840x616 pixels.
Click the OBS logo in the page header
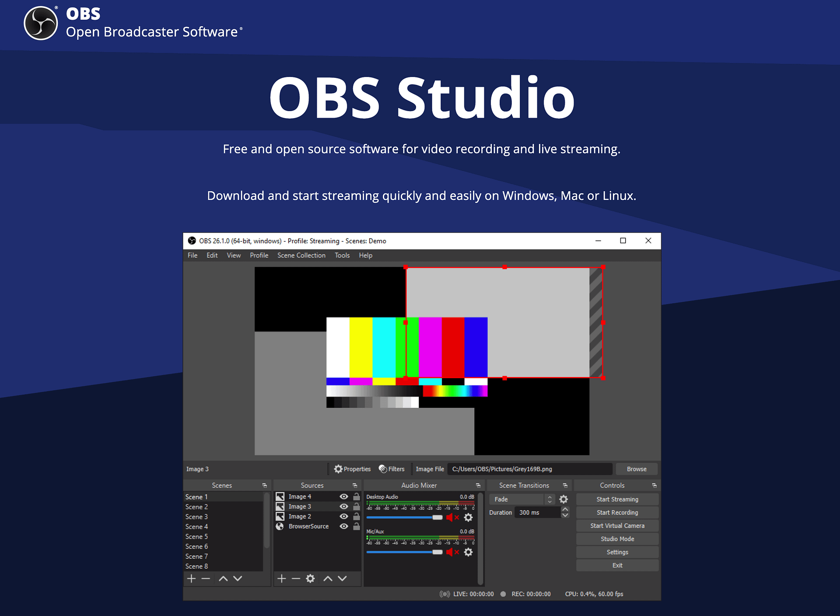tap(41, 23)
